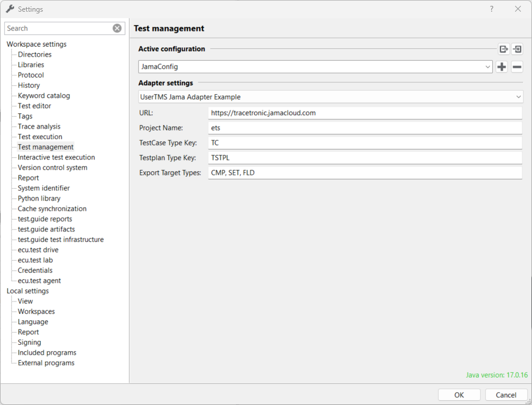
Task: Open the UserTMS Jama Adapter Example dropdown
Action: click(331, 97)
